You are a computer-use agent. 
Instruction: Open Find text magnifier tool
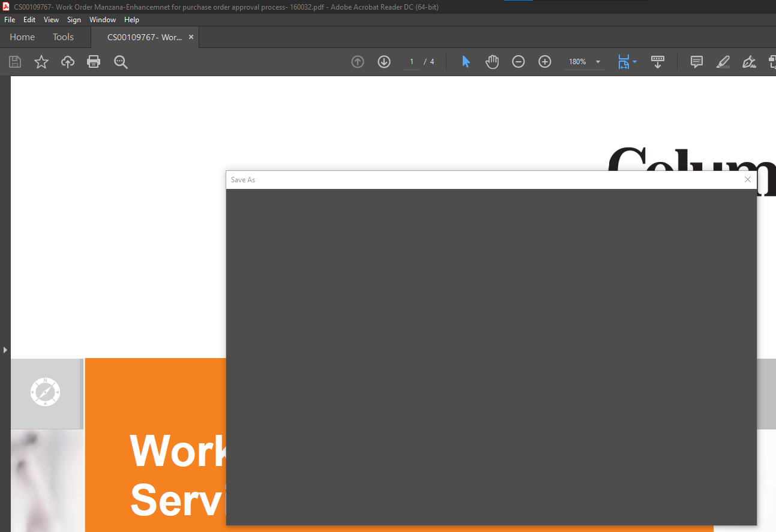tap(121, 62)
